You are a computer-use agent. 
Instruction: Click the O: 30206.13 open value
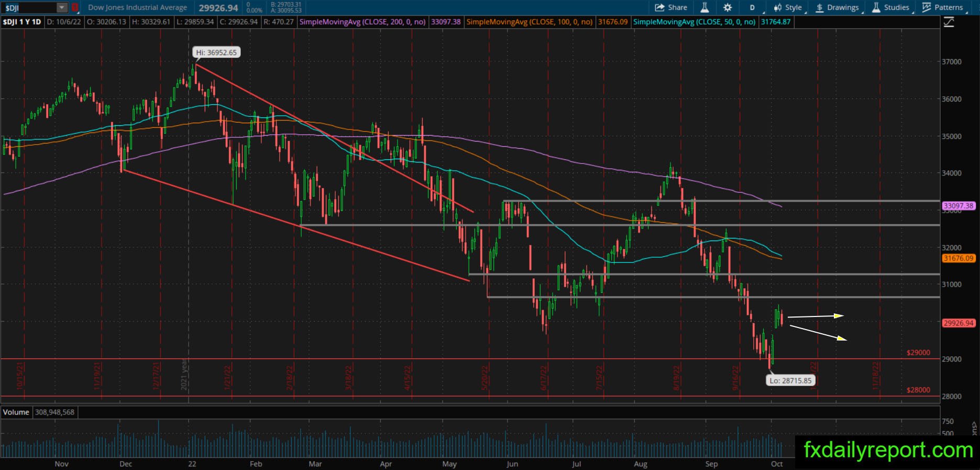(106, 22)
